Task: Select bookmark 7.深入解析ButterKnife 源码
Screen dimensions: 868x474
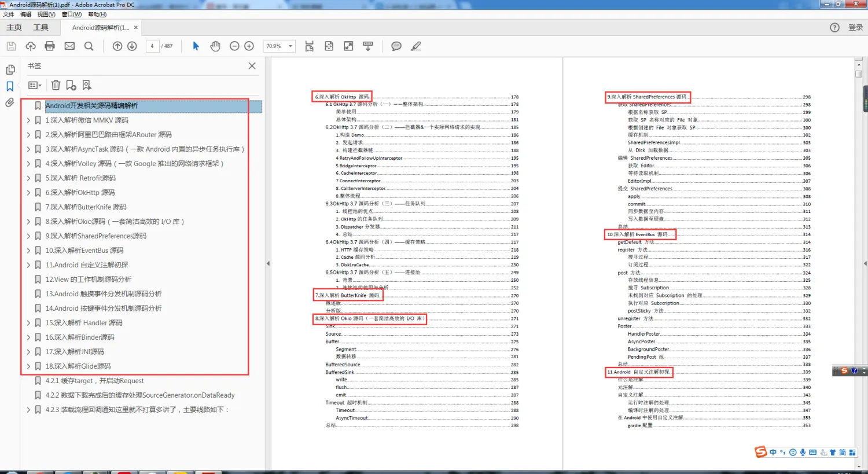Action: pyautogui.click(x=86, y=207)
